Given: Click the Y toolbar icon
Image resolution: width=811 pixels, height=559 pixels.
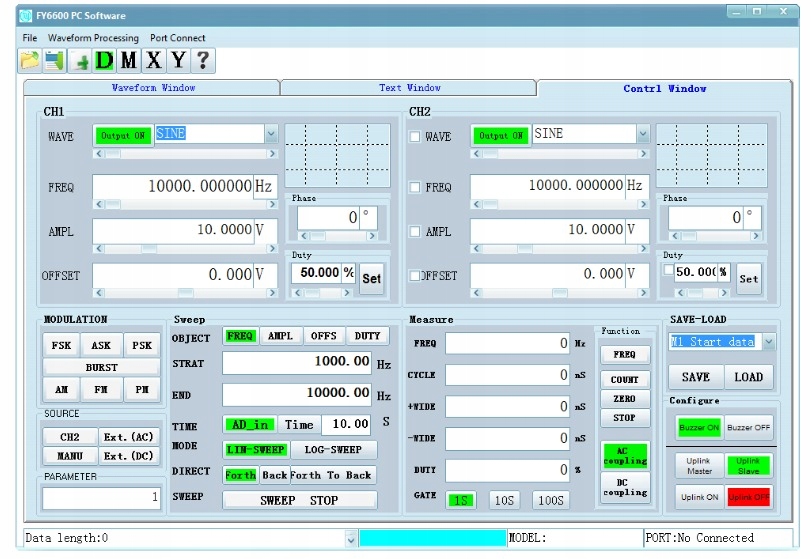Looking at the screenshot, I should (178, 60).
